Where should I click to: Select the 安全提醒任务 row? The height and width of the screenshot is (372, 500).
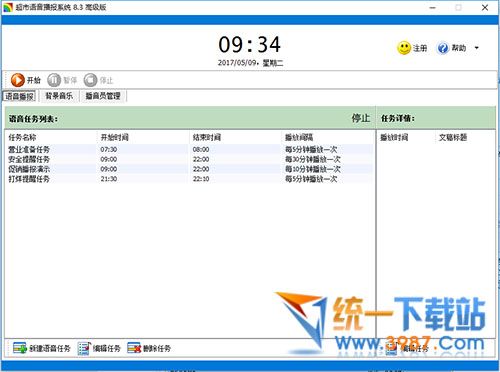coord(189,159)
